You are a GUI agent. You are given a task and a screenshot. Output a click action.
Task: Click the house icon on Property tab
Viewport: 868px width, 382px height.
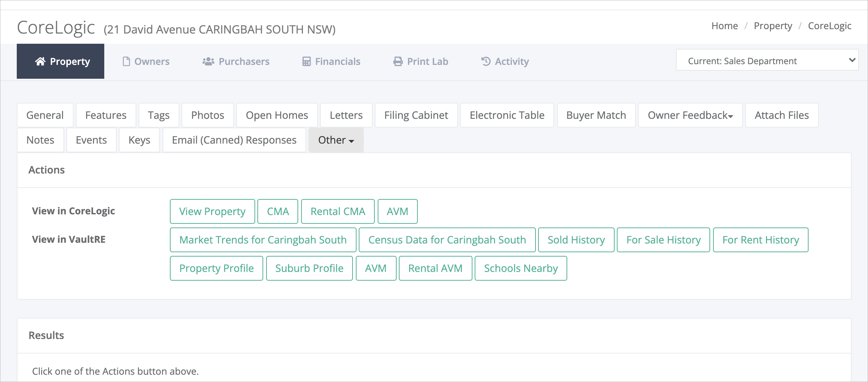pyautogui.click(x=40, y=61)
